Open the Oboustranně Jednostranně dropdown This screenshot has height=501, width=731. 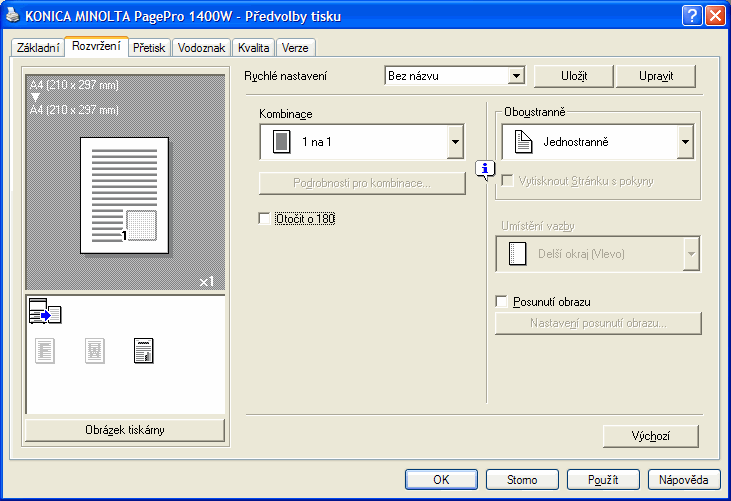pos(685,142)
